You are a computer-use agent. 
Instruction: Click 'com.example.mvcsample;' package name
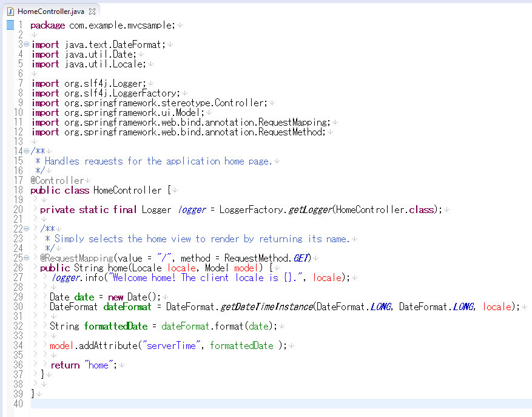tap(122, 25)
